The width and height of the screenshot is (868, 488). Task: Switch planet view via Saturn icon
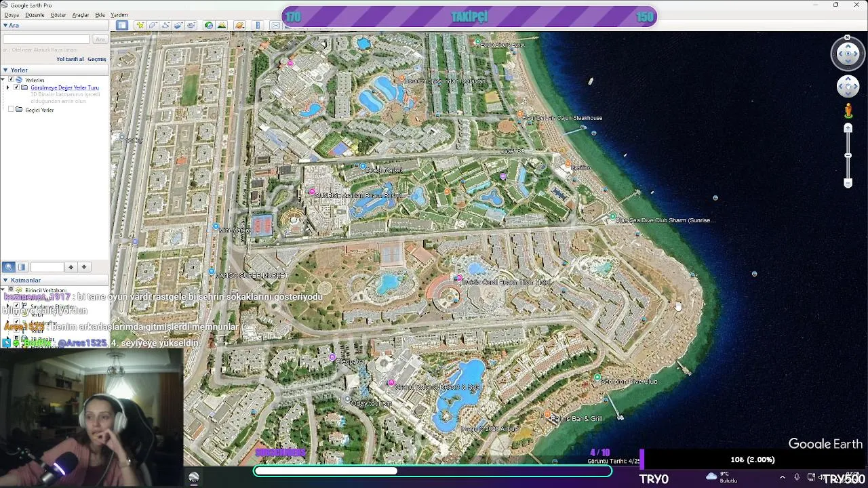[239, 25]
